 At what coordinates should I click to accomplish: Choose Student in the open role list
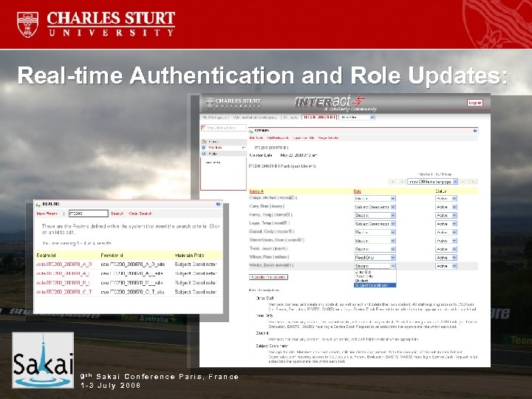[375, 281]
